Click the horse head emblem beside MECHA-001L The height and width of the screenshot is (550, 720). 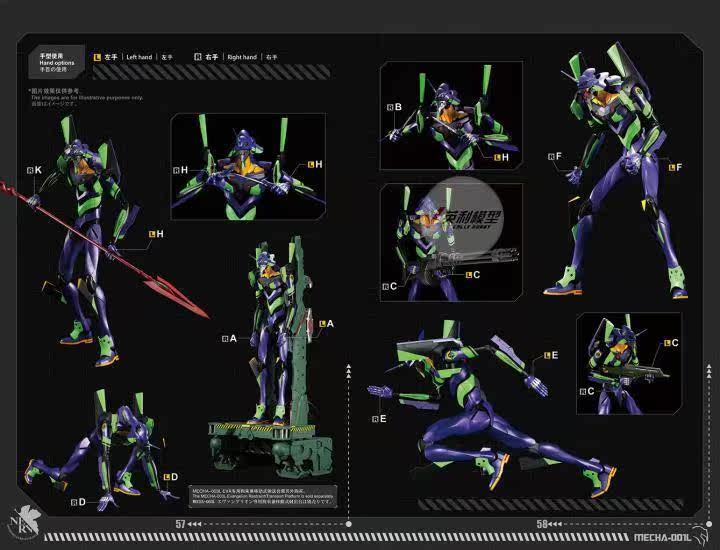[x=701, y=534]
